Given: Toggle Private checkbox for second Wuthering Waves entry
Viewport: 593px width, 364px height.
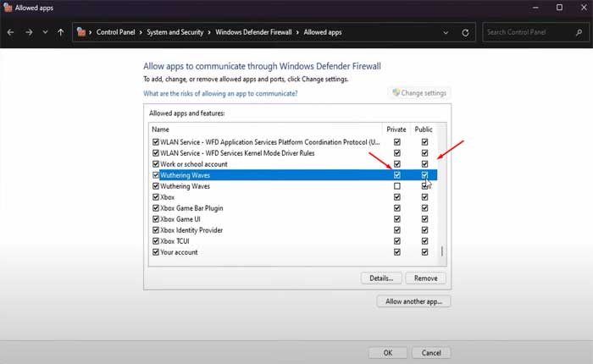Looking at the screenshot, I should click(x=397, y=185).
